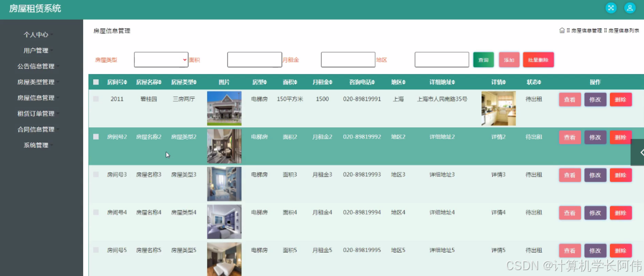The width and height of the screenshot is (644, 276).
Task: Open the room image in 房间号4 row
Action: pyautogui.click(x=224, y=222)
